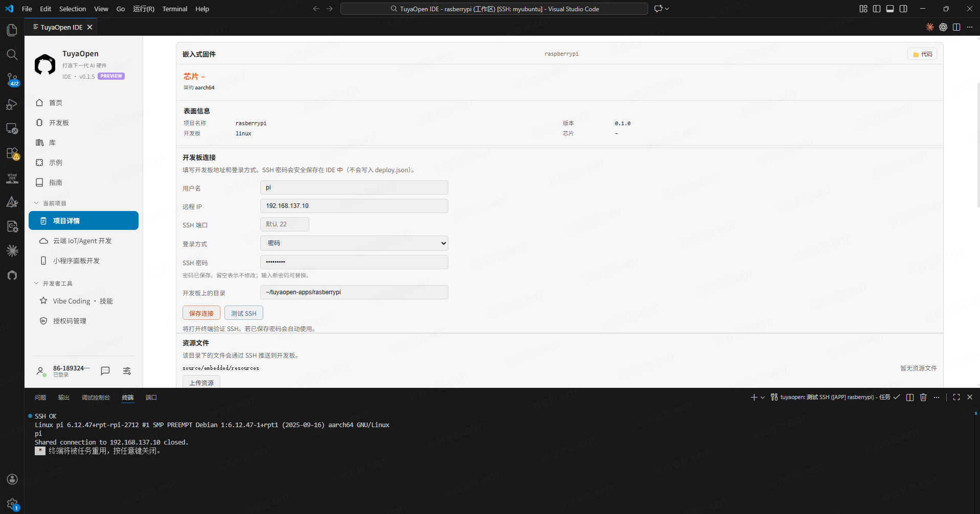This screenshot has height=514, width=980.
Task: Open the Copilot chat dropdown in title bar
Action: point(667,9)
